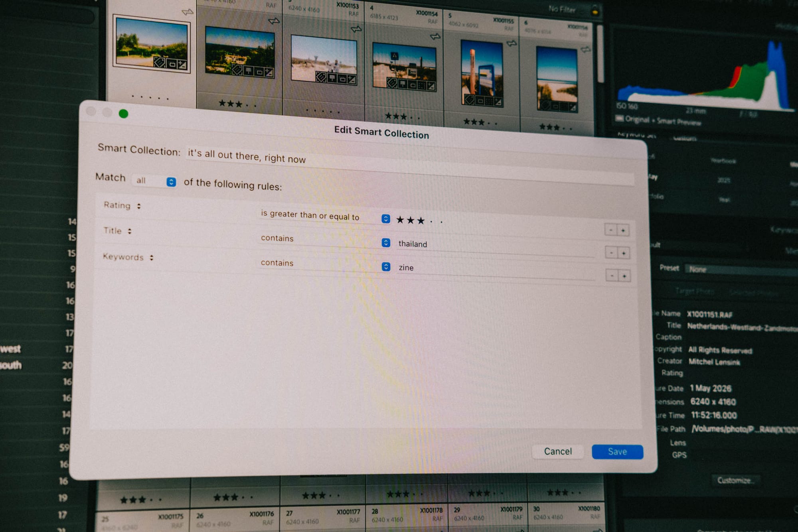Click the keyword tag badge on thumbnail X1001153
The image size is (798, 532).
coord(321,77)
